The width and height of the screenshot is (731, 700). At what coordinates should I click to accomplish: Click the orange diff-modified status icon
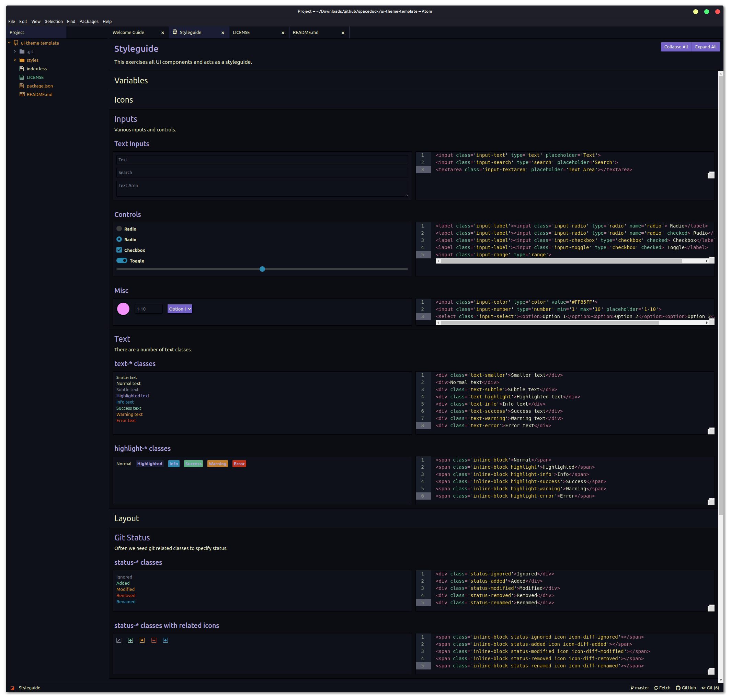[x=142, y=640]
